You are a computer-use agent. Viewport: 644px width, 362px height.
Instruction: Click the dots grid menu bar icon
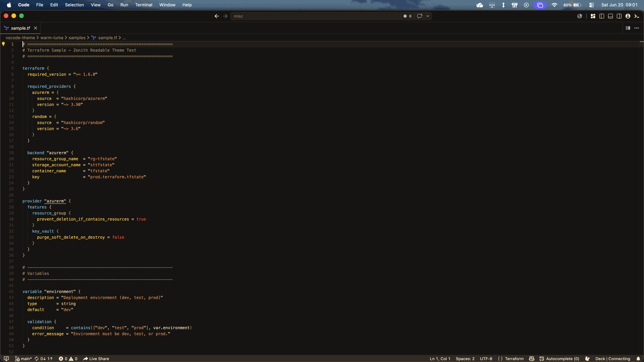[492, 5]
